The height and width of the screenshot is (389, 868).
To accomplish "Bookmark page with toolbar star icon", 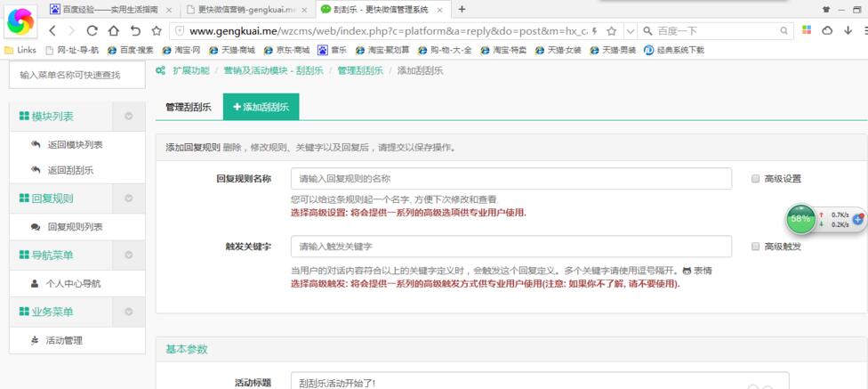I will pos(157,30).
